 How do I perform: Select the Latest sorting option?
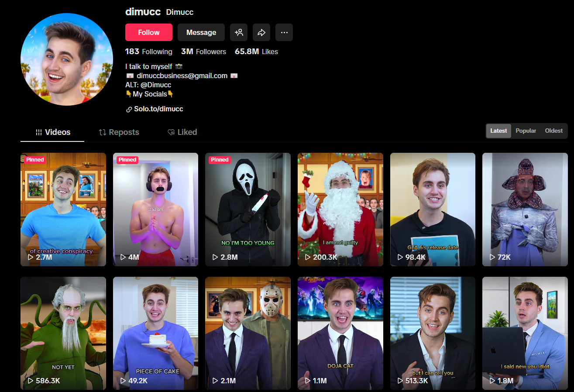pyautogui.click(x=498, y=131)
